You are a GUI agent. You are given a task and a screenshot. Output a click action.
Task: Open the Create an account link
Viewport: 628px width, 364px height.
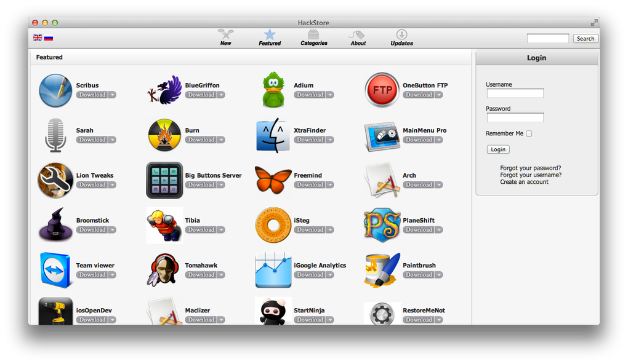point(524,181)
